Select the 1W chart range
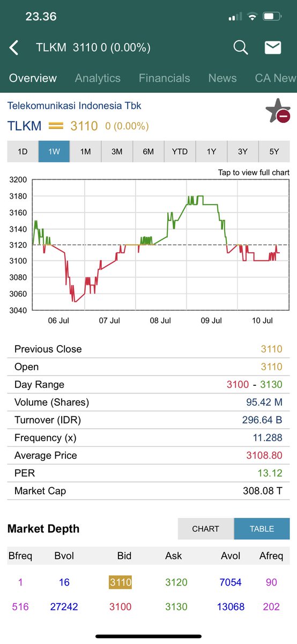 point(54,151)
